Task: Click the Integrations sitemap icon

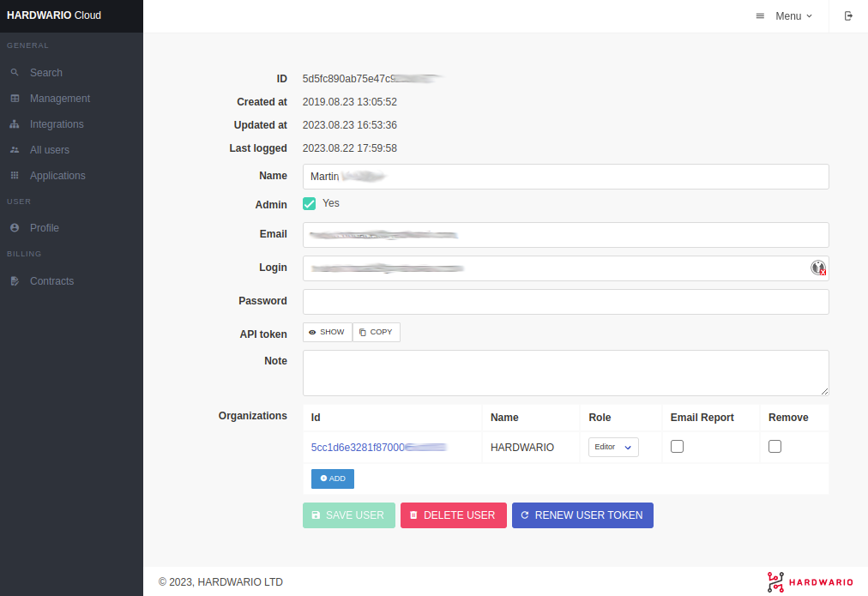Action: tap(15, 124)
